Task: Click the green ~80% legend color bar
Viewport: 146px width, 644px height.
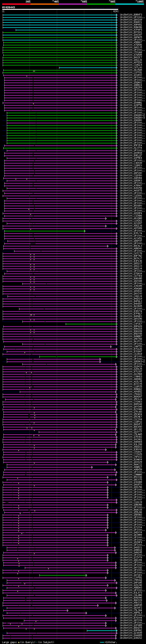Action: (101, 4)
